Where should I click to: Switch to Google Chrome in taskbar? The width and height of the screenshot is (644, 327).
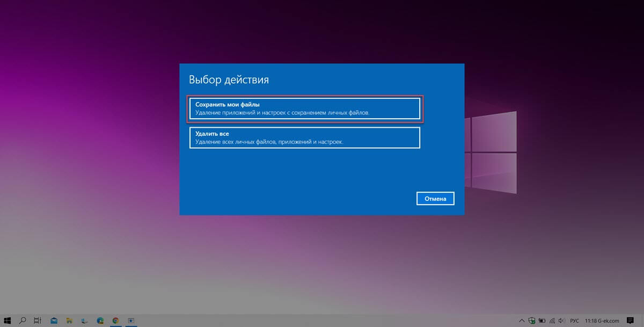115,320
